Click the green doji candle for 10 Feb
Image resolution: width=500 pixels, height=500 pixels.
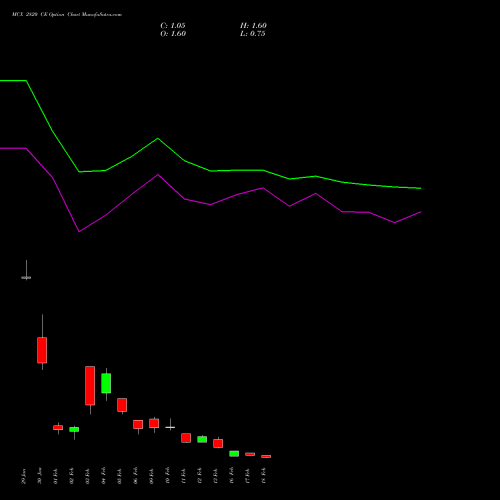[x=170, y=427]
